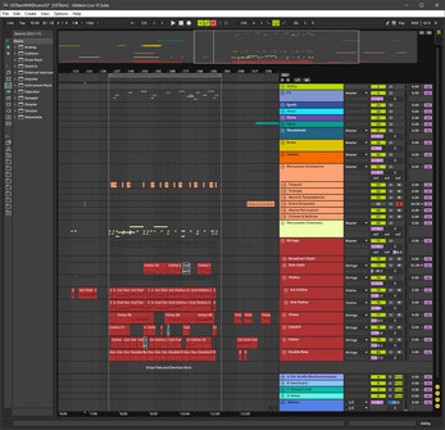445x430 pixels.
Task: Select the green Collections color tag
Action: (8, 47)
